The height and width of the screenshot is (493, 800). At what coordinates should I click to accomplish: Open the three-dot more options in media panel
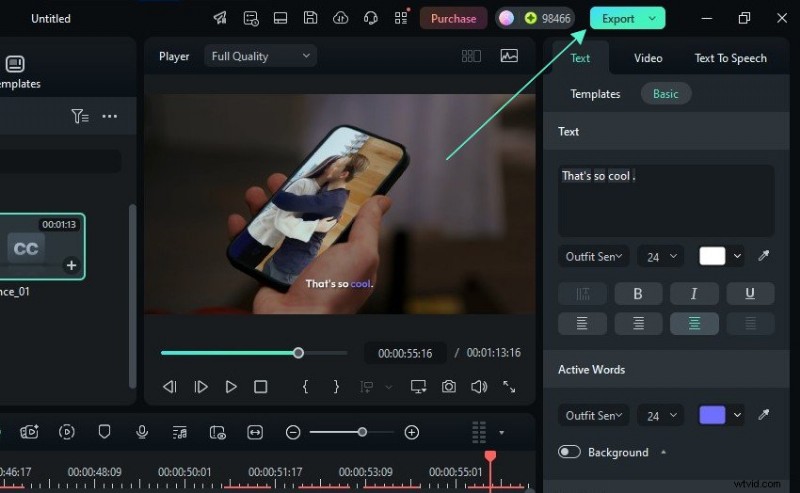click(x=110, y=116)
